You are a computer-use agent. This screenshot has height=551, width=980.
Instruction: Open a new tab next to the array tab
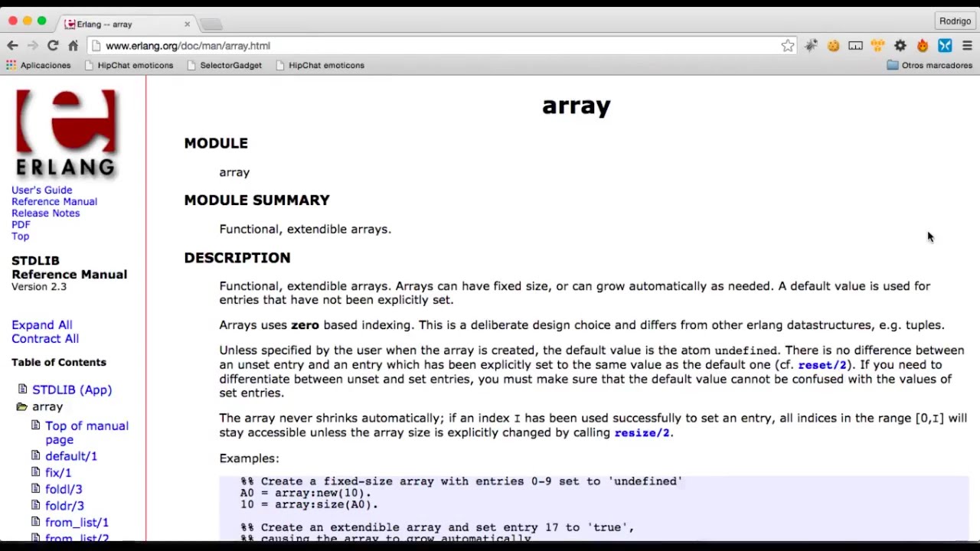pyautogui.click(x=211, y=24)
